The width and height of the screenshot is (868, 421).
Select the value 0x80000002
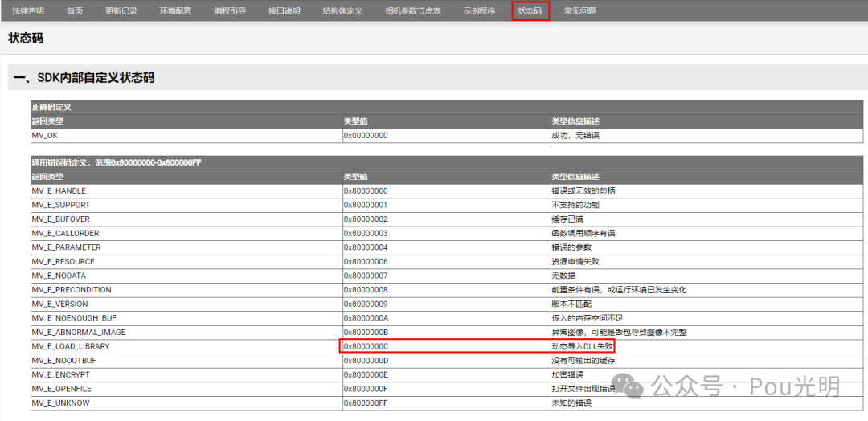tap(366, 219)
